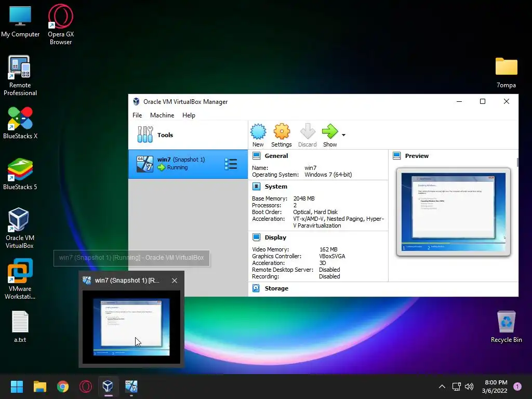532x399 pixels.
Task: Select the win7 Windows 7 VM icon
Action: coord(144,164)
